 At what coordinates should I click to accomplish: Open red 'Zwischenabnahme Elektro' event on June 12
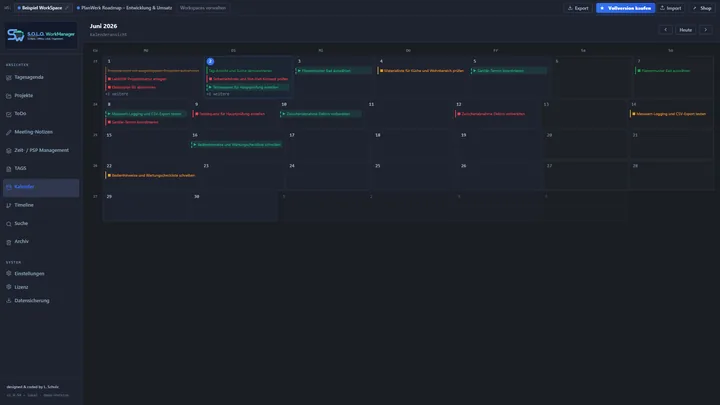coord(491,114)
